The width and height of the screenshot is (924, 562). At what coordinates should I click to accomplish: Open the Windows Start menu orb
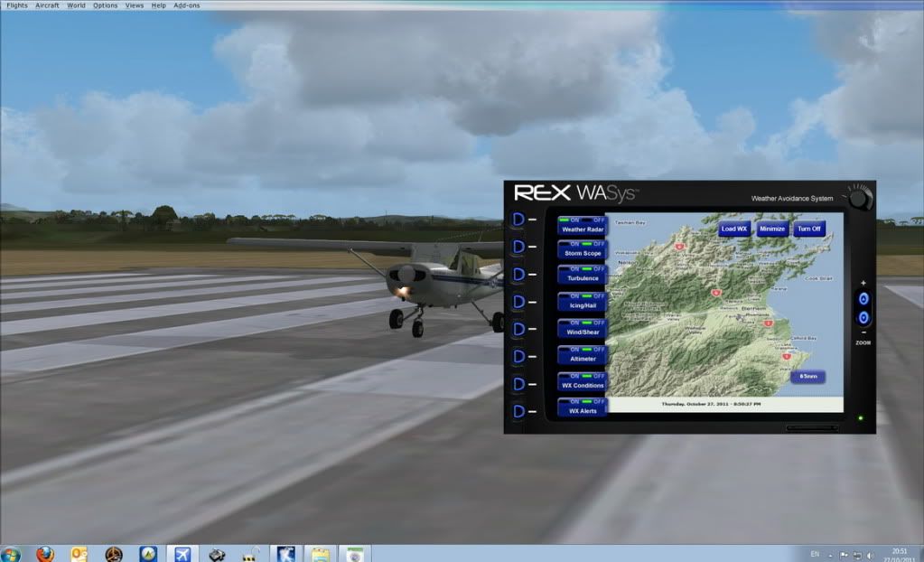click(11, 553)
